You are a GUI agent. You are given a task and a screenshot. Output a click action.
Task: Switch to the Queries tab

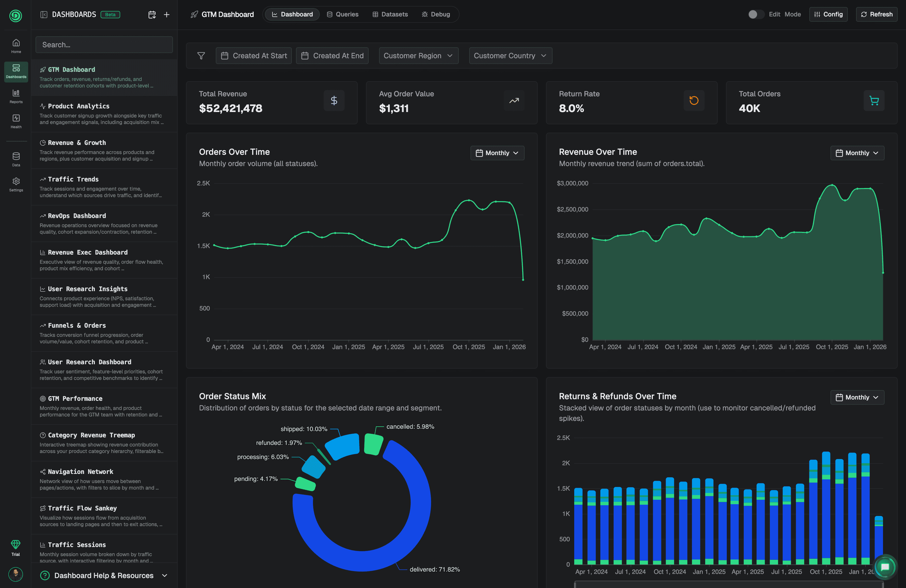click(342, 14)
